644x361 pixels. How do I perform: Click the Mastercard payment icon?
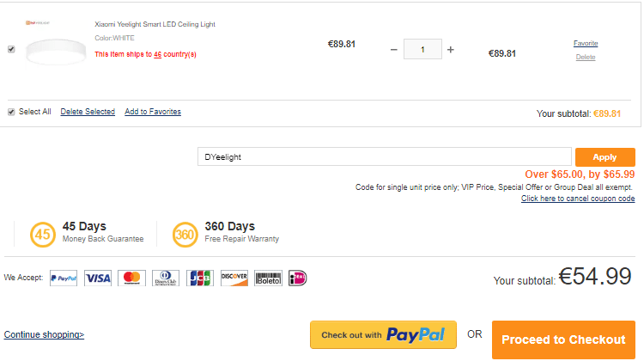132,278
